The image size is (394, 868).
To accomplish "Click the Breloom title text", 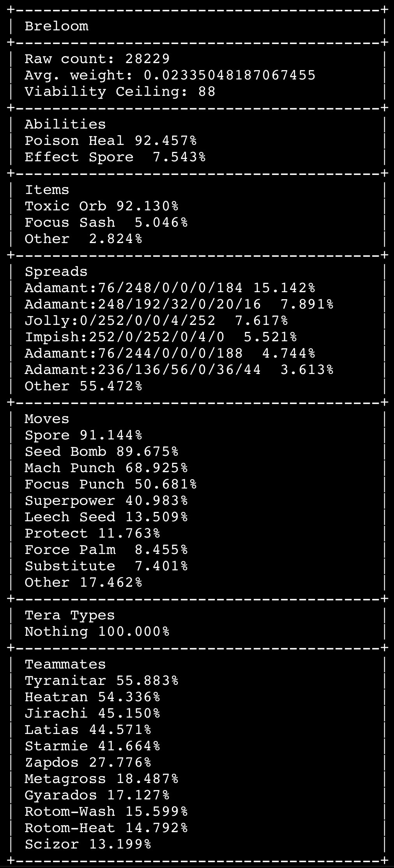I will pyautogui.click(x=57, y=26).
